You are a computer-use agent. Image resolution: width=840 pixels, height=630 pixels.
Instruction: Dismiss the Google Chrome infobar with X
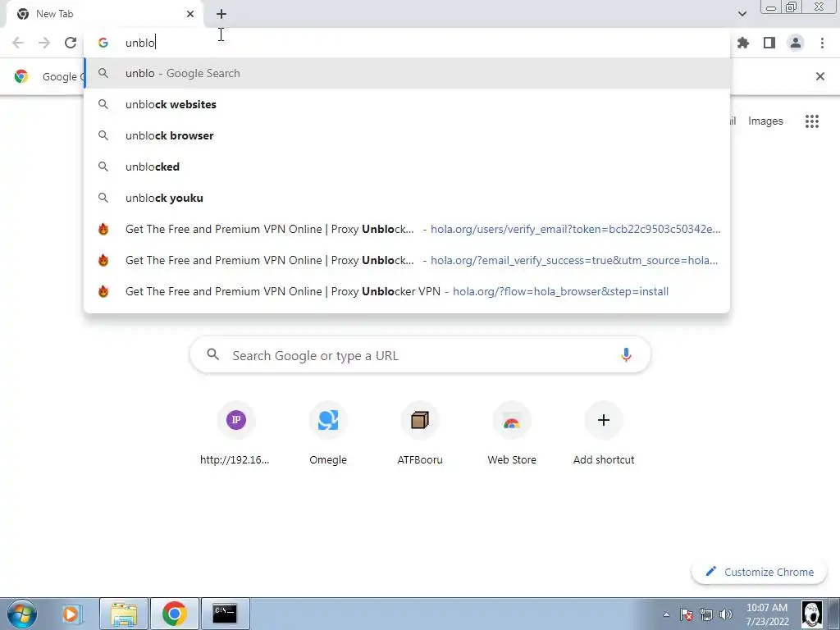click(819, 76)
